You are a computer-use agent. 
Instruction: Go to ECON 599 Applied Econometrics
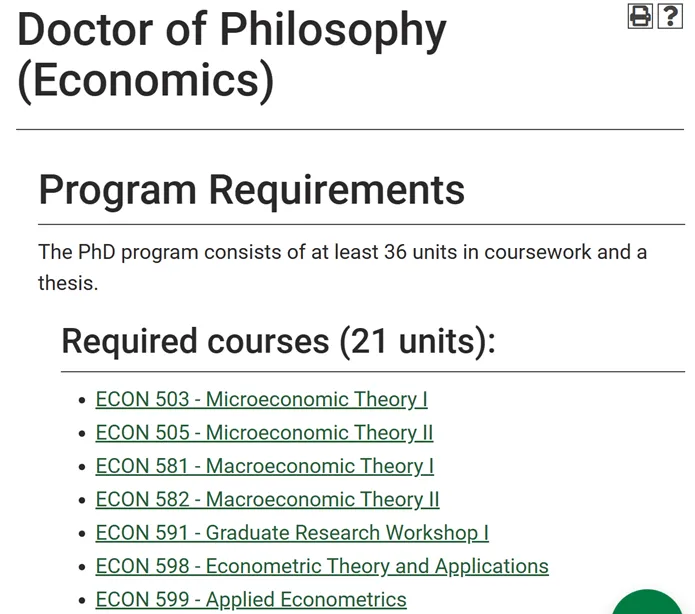[x=251, y=599]
